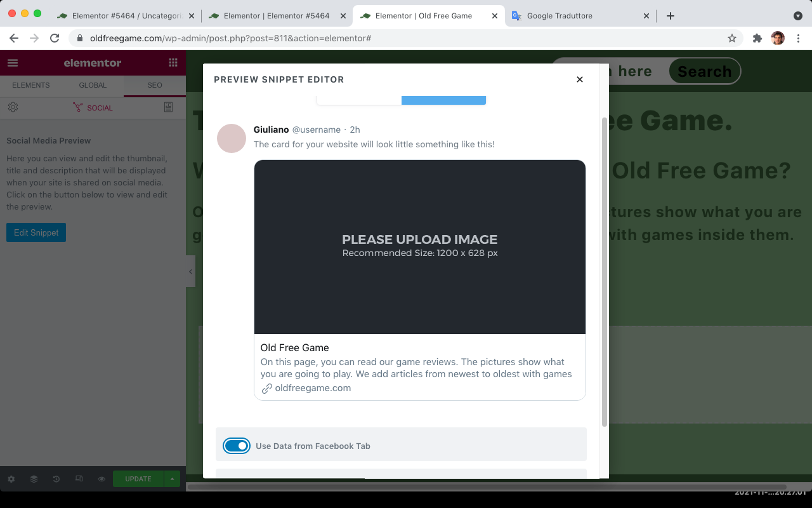The width and height of the screenshot is (812, 508).
Task: Open the tab search dropdown arrow
Action: click(798, 16)
